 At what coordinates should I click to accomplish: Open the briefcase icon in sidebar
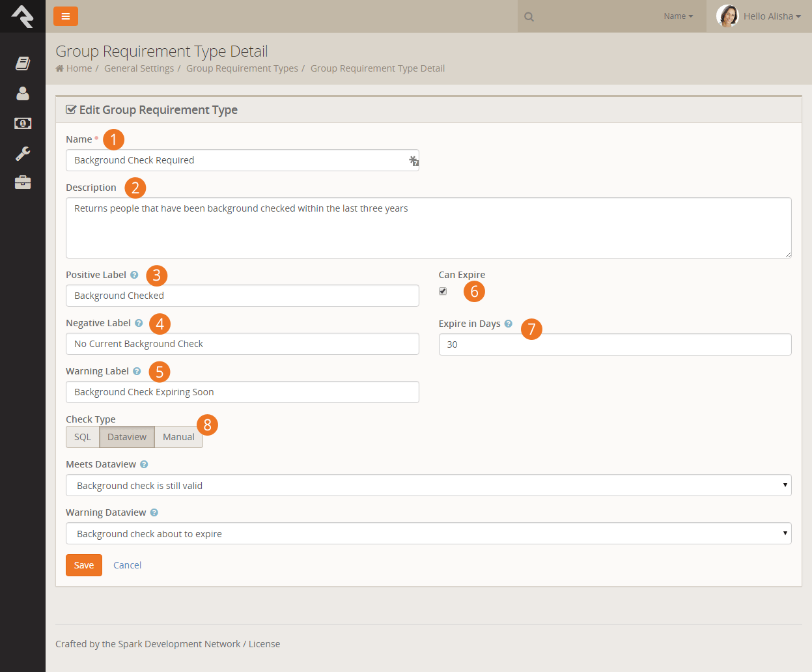[x=23, y=182]
